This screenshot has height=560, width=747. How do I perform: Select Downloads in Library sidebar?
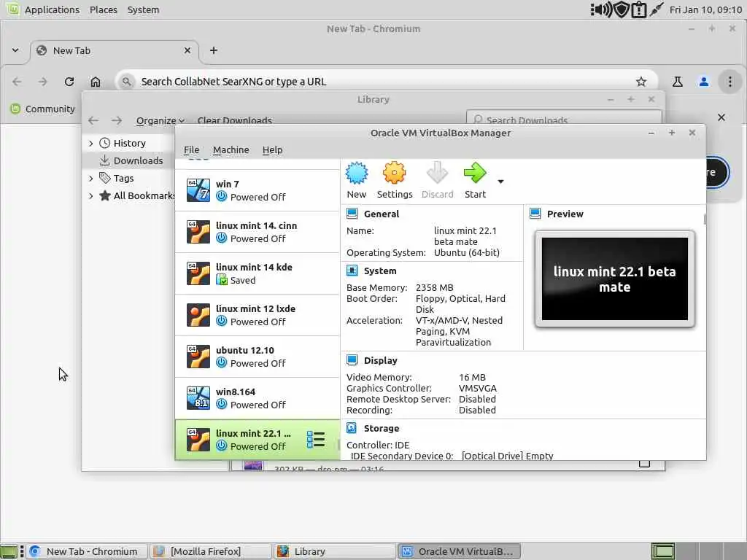click(130, 160)
